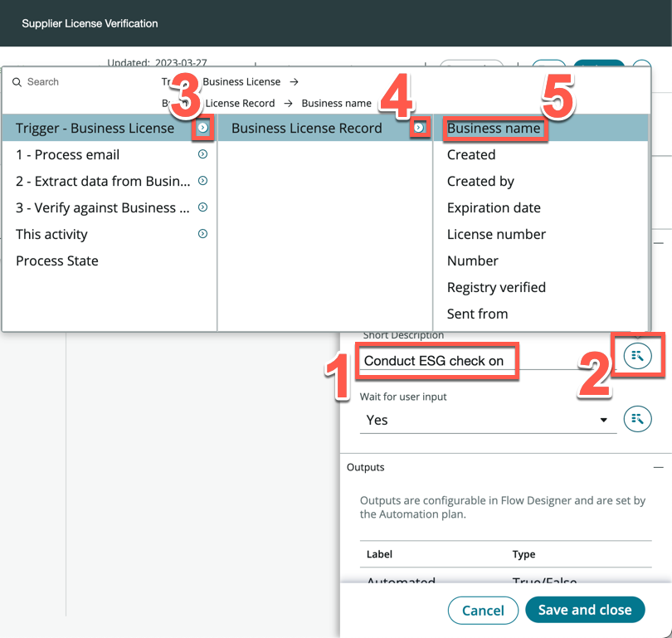Select the Registry verified field

tap(496, 287)
